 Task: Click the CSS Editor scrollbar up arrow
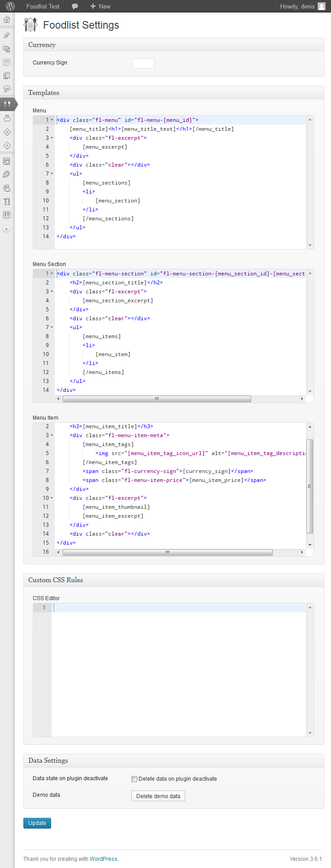pos(310,607)
